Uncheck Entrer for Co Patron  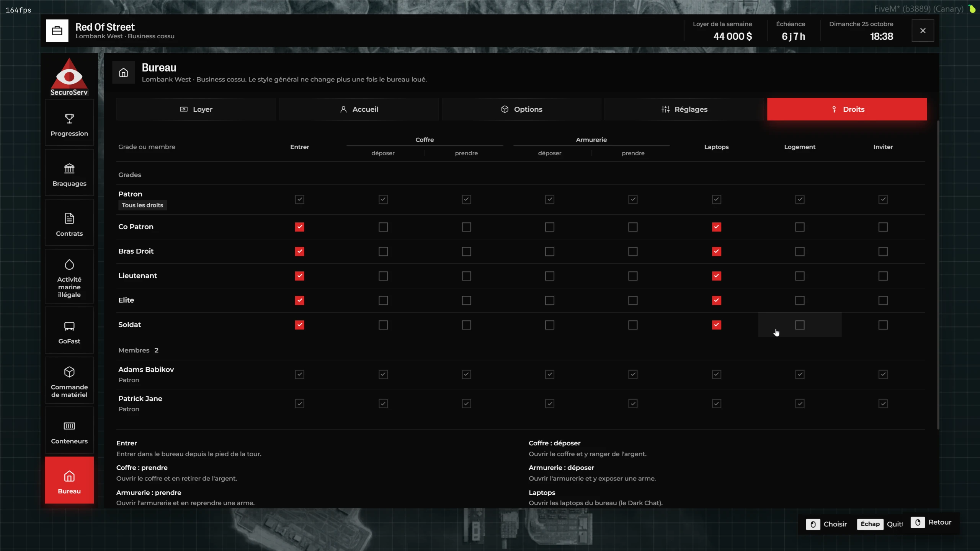click(x=300, y=227)
